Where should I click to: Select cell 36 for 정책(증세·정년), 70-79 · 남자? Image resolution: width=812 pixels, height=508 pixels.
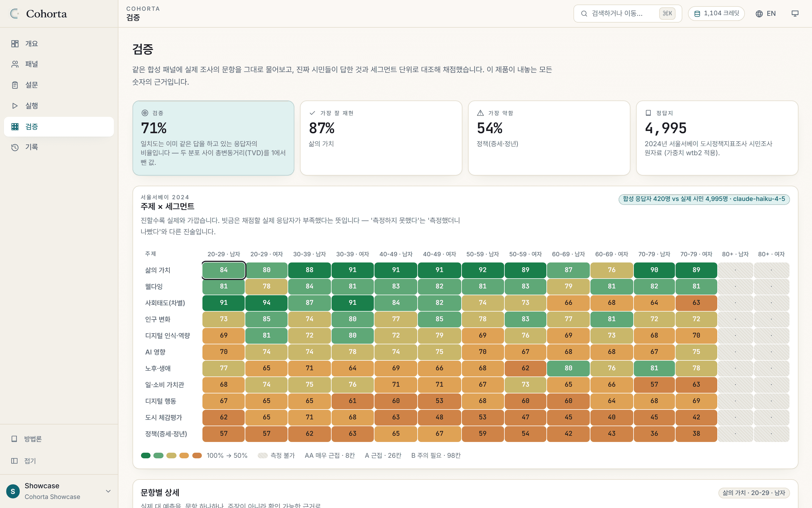pyautogui.click(x=654, y=434)
